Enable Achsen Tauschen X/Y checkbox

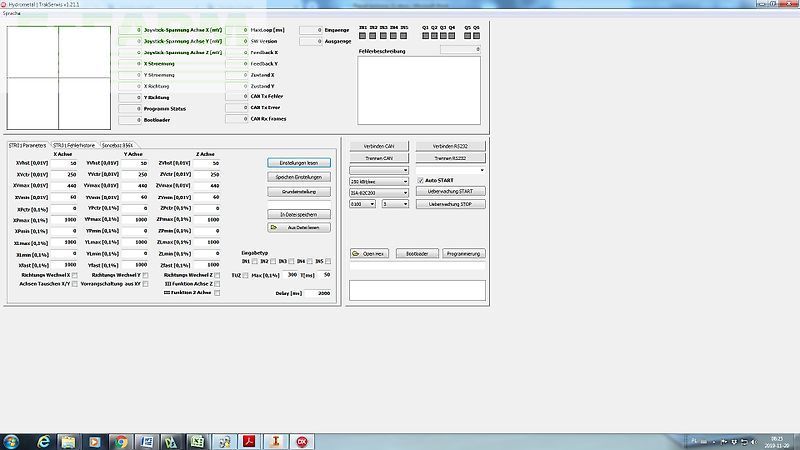pyautogui.click(x=74, y=284)
